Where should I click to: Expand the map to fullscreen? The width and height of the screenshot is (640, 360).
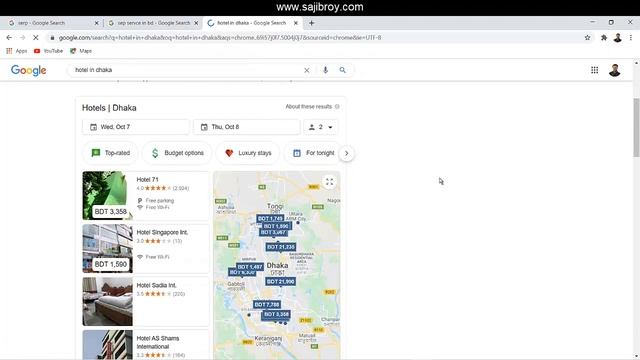[329, 182]
